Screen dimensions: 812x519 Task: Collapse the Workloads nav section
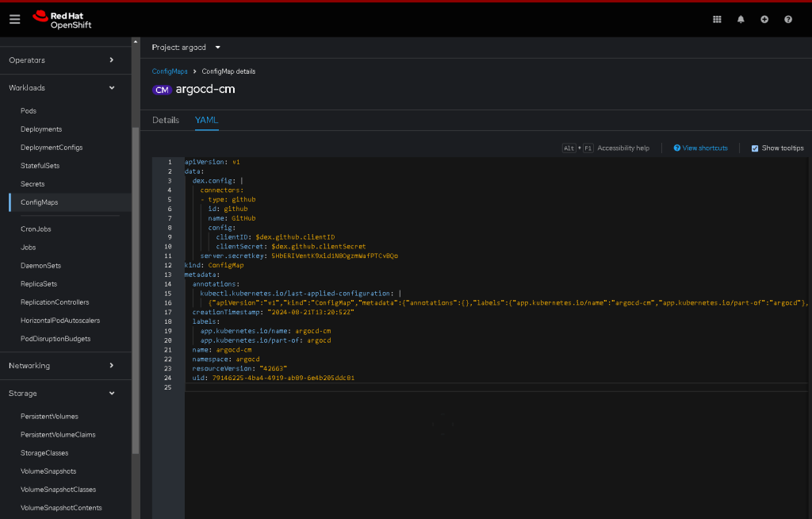tap(65, 87)
